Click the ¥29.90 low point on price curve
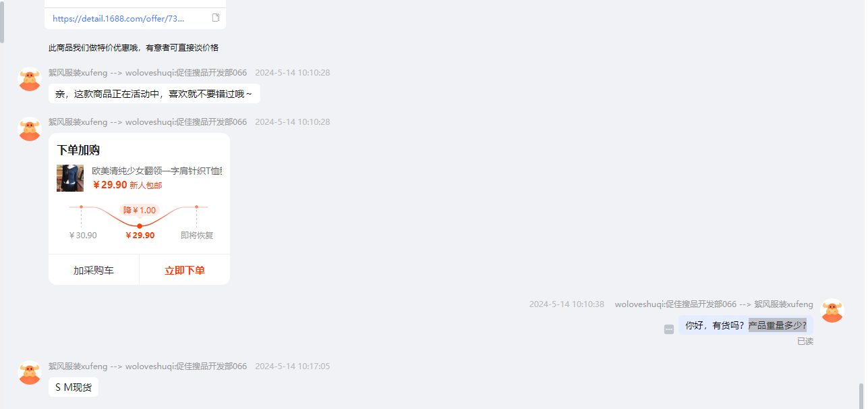 (140, 226)
